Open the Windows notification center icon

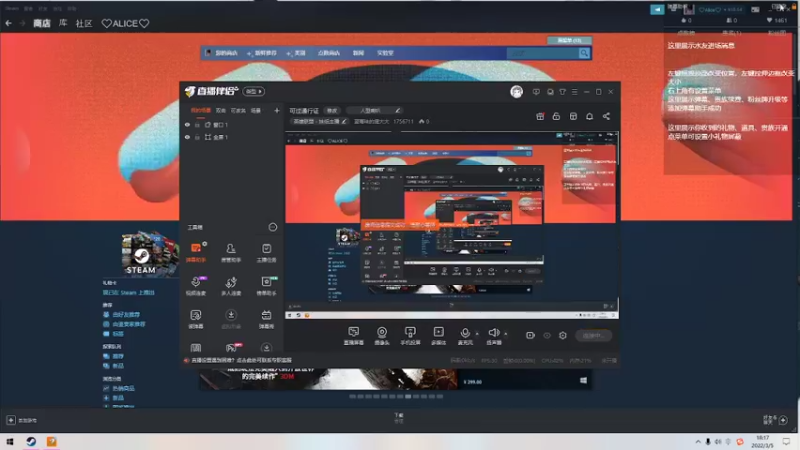[786, 442]
